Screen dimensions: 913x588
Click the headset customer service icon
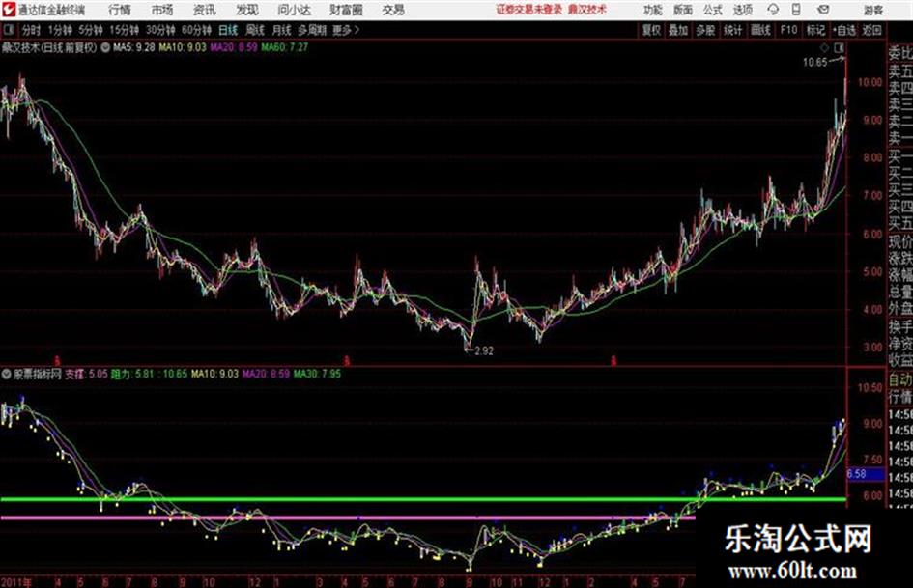pyautogui.click(x=773, y=10)
